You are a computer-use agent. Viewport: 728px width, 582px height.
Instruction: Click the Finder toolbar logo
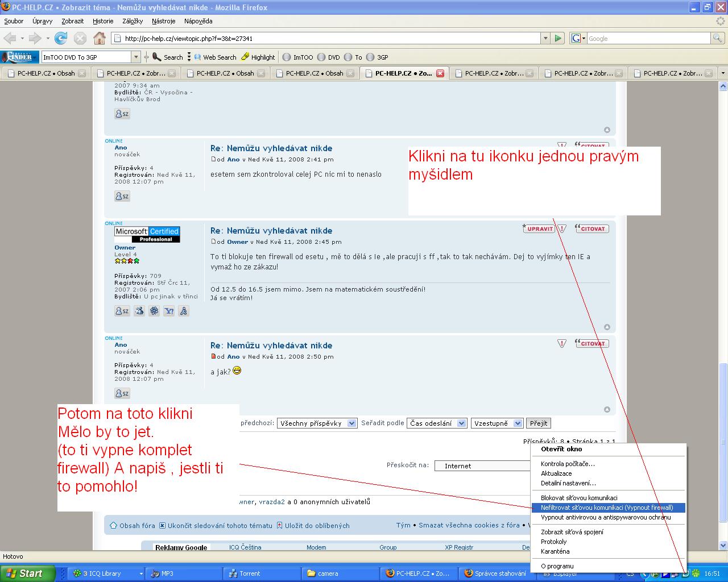pos(20,57)
